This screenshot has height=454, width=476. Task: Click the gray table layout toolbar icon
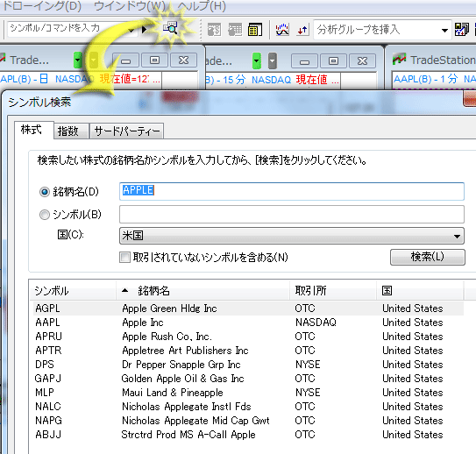(x=235, y=30)
